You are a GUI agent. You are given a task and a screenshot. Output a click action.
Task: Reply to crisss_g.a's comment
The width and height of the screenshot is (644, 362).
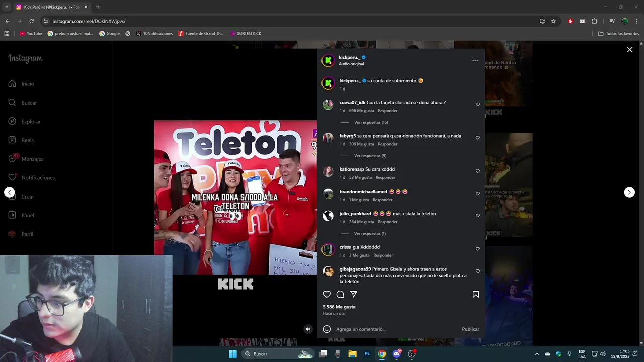click(x=383, y=255)
